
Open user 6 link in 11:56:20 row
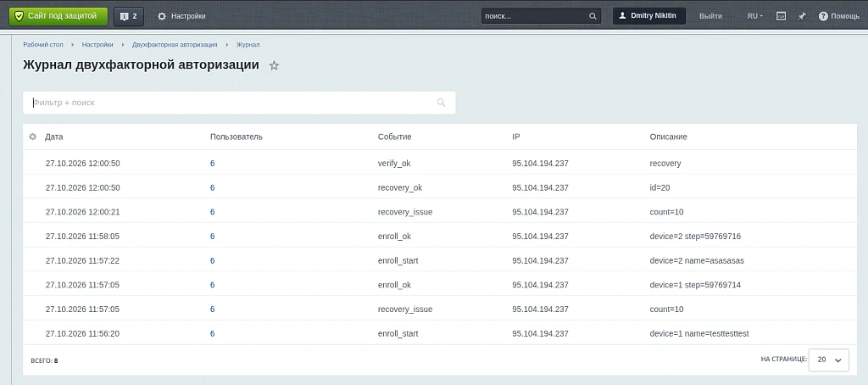click(x=213, y=333)
